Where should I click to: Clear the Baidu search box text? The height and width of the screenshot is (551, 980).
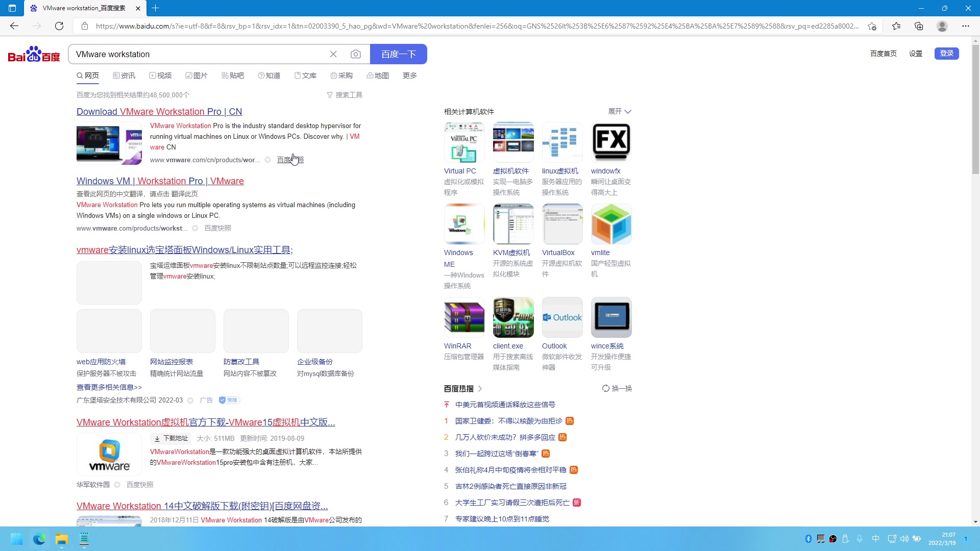coord(333,54)
